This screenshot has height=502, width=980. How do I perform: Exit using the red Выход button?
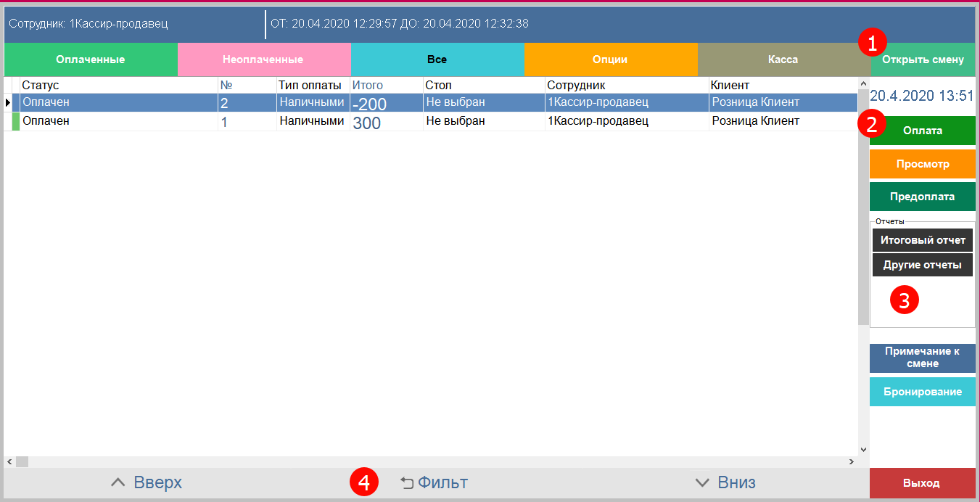coord(922,483)
